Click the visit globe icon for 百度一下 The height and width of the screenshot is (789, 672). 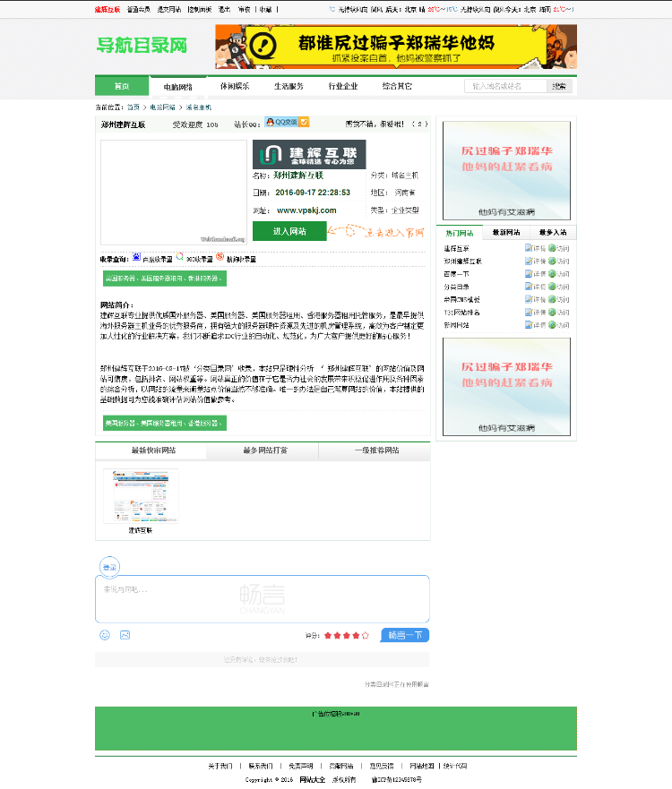(552, 274)
